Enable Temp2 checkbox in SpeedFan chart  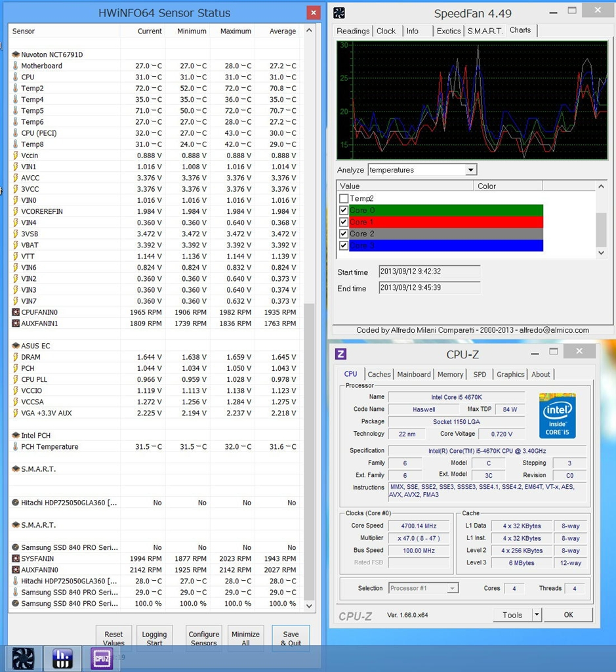(x=343, y=198)
